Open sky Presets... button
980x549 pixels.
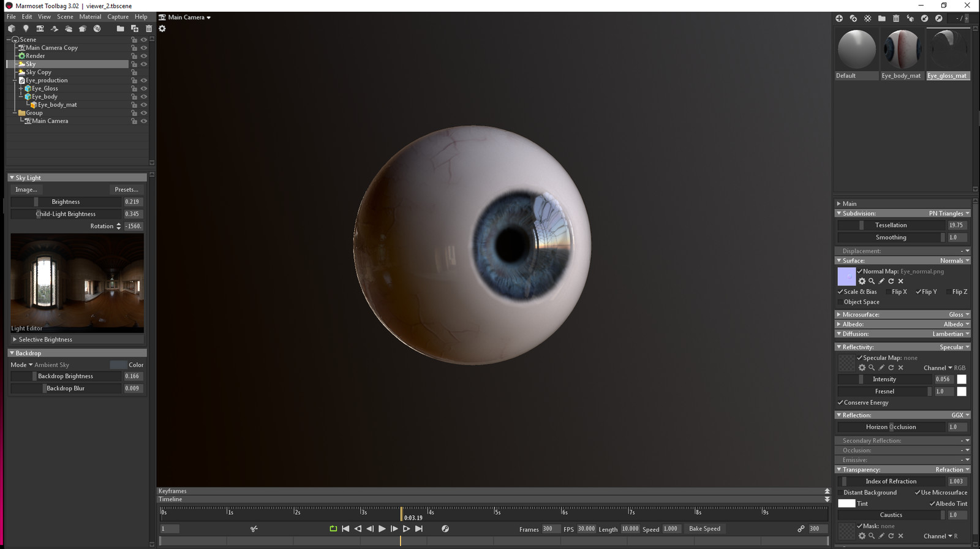pos(127,189)
